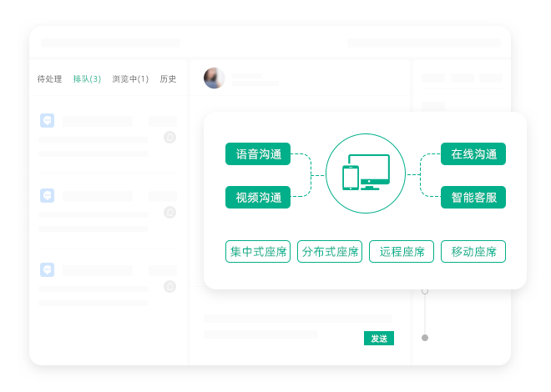
Task: Select the 排队(3) tab
Action: click(x=87, y=79)
